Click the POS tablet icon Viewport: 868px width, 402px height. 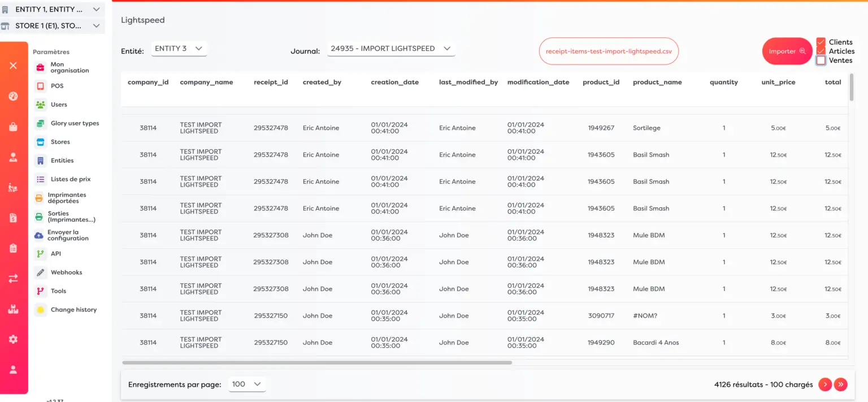coord(40,86)
